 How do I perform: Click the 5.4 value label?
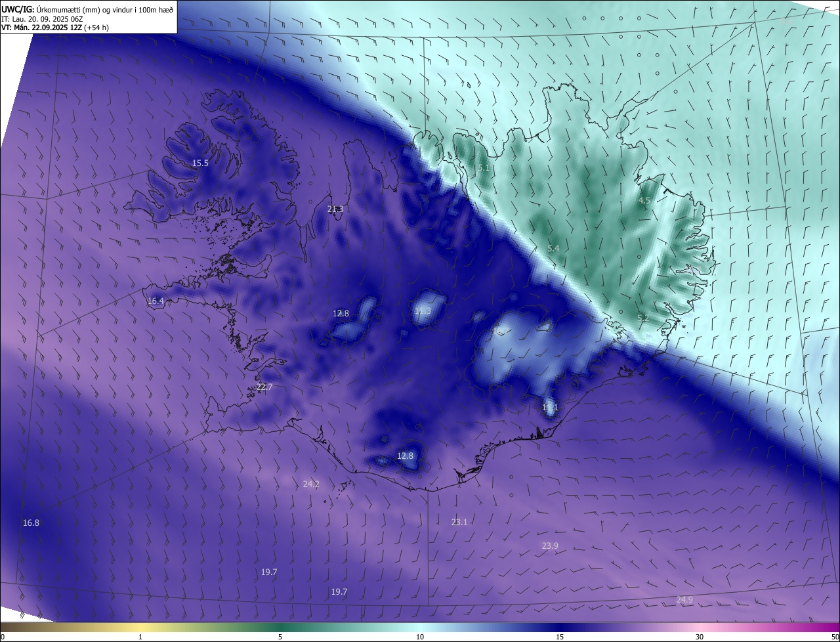[x=553, y=249]
